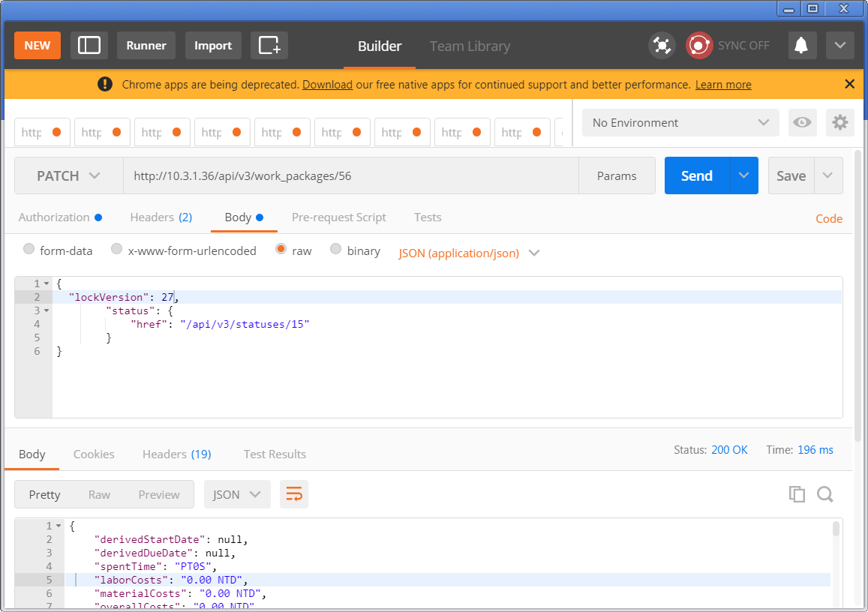The height and width of the screenshot is (612, 868).
Task: Toggle response line wrap icon
Action: click(x=294, y=494)
